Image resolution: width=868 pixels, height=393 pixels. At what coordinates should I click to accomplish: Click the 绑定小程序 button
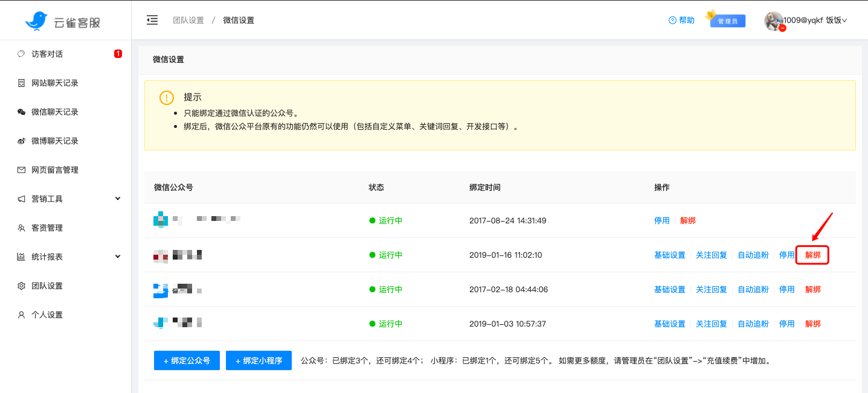click(259, 360)
